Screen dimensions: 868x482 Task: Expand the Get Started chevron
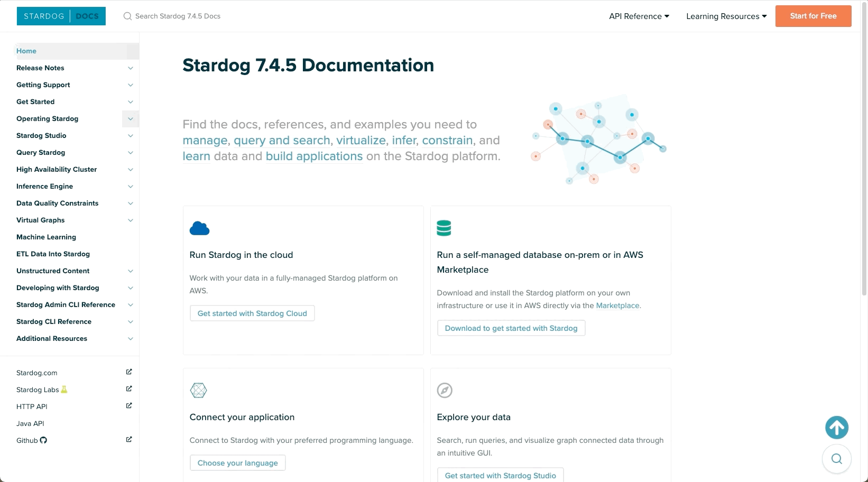(131, 102)
